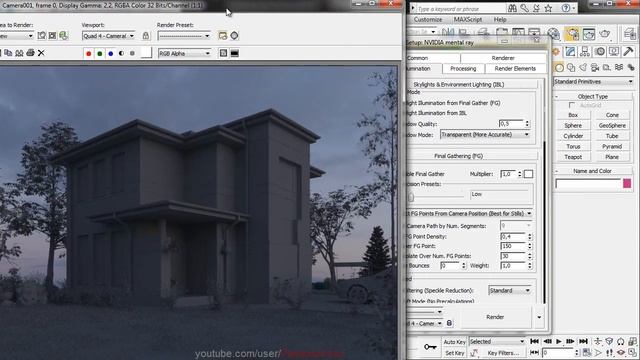Clear the rendered image with X icon
Image resolution: width=640 pixels, height=360 pixels.
pos(41,53)
